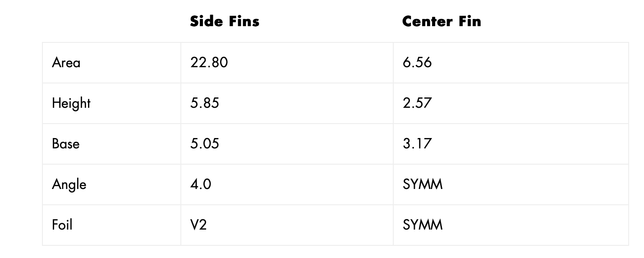Click the Center Fin column header
The height and width of the screenshot is (258, 644).
[x=442, y=21]
